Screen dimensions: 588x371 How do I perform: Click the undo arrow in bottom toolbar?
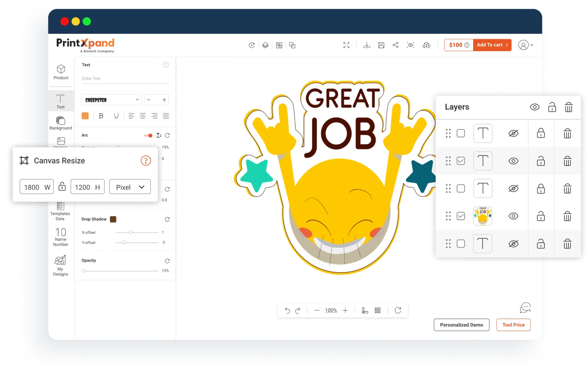point(287,310)
